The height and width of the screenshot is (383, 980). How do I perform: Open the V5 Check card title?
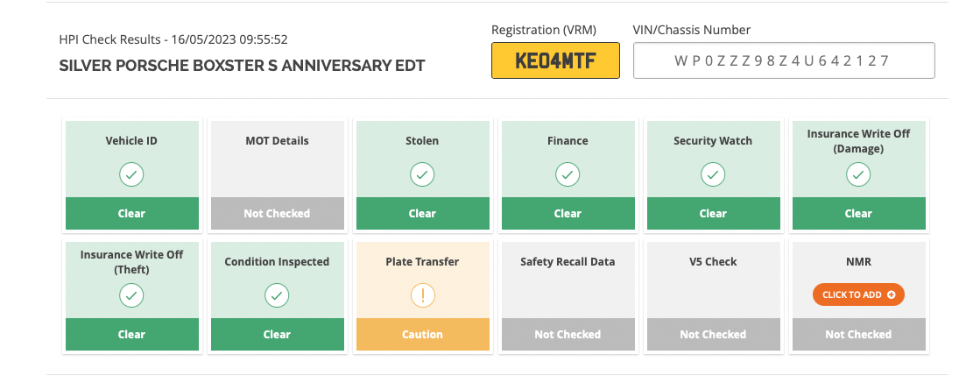[x=713, y=261]
